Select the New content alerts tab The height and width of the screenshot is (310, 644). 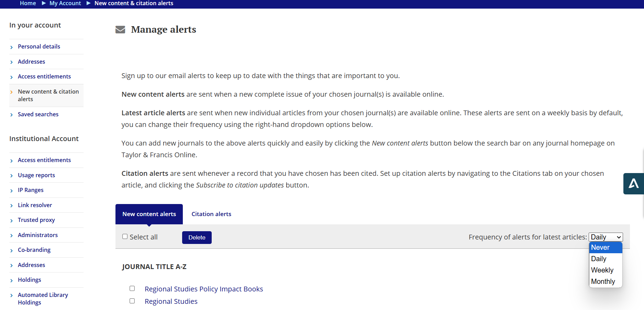(x=149, y=214)
